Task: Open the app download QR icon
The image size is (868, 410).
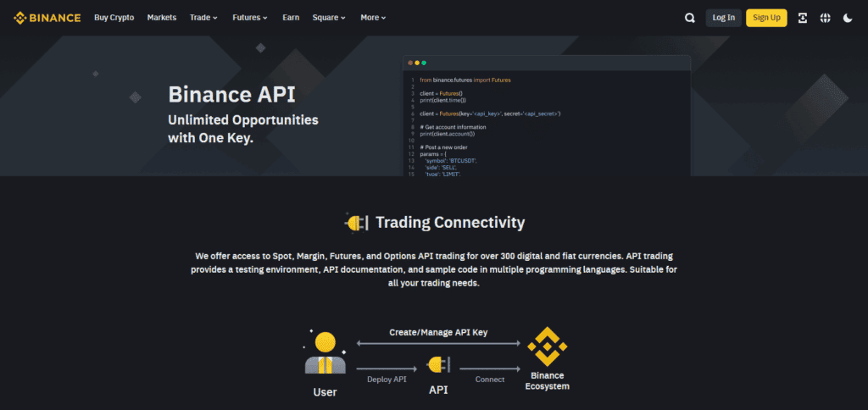Action: click(x=802, y=18)
